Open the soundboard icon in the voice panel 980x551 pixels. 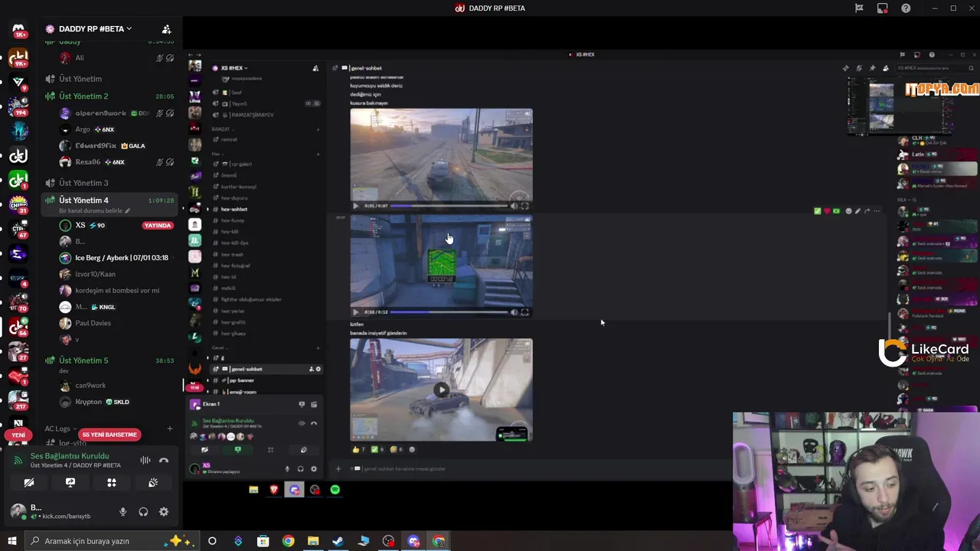point(153,483)
